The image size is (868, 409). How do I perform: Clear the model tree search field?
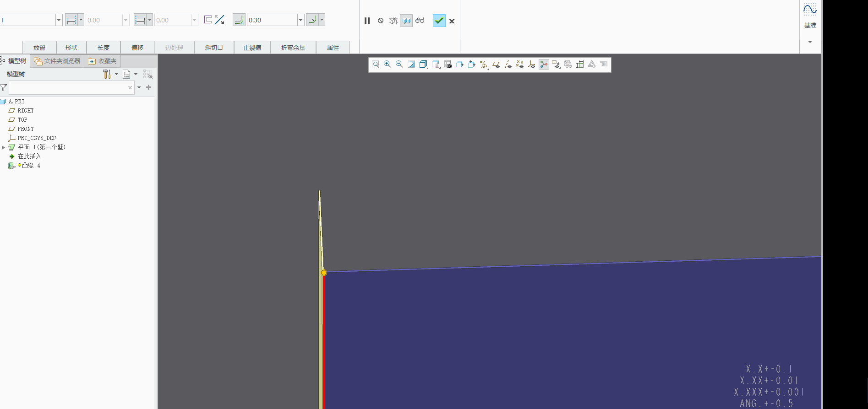[130, 87]
